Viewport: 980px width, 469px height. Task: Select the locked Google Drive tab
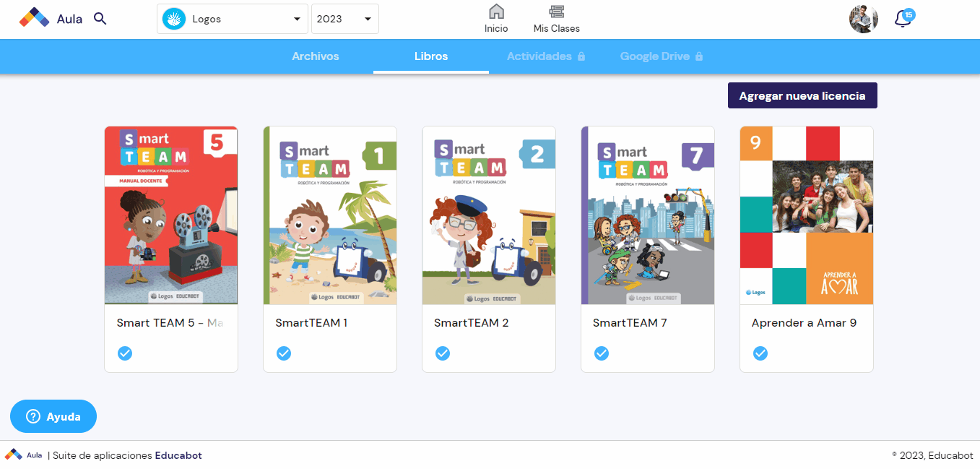[x=662, y=56]
